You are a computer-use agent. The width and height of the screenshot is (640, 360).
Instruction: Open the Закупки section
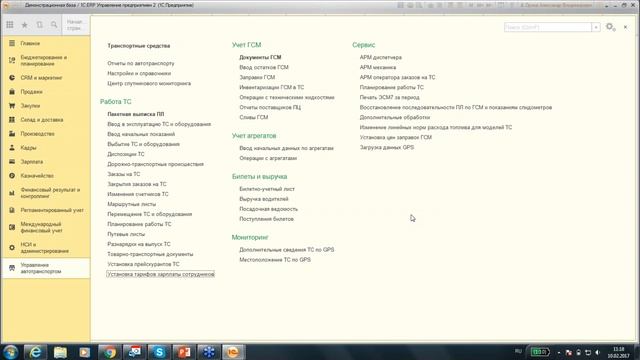coord(30,106)
